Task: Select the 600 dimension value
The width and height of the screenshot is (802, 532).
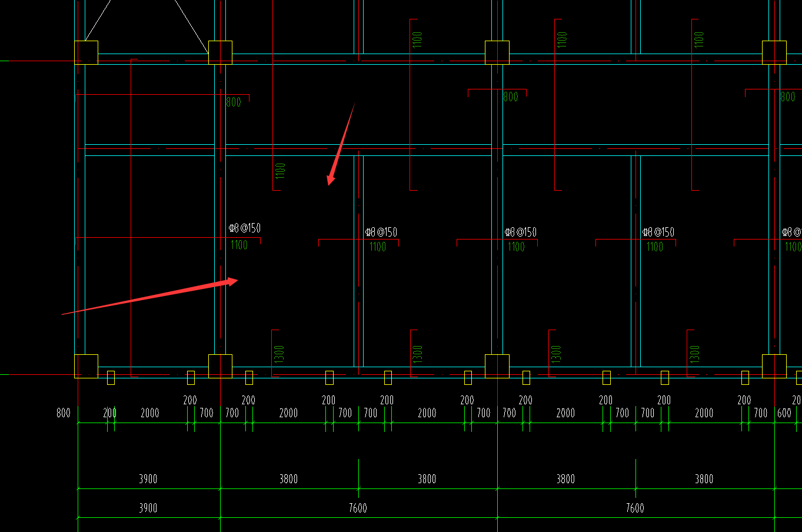Action: (x=784, y=413)
